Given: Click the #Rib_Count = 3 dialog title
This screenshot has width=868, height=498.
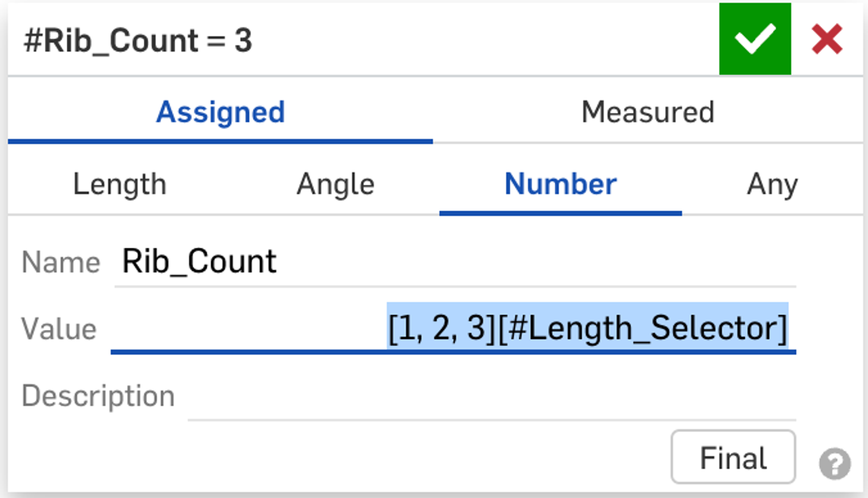Looking at the screenshot, I should point(138,41).
